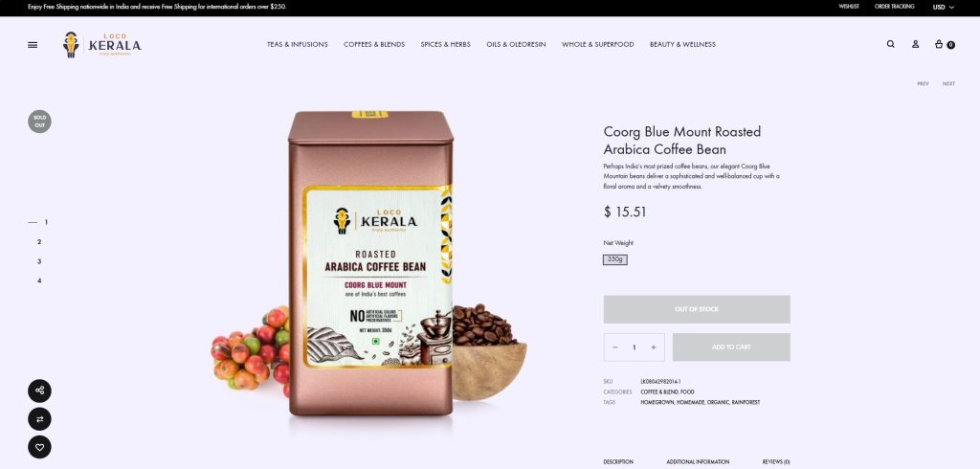Open the Coffees & Blends menu
Viewport: 980px width, 469px height.
(x=374, y=44)
